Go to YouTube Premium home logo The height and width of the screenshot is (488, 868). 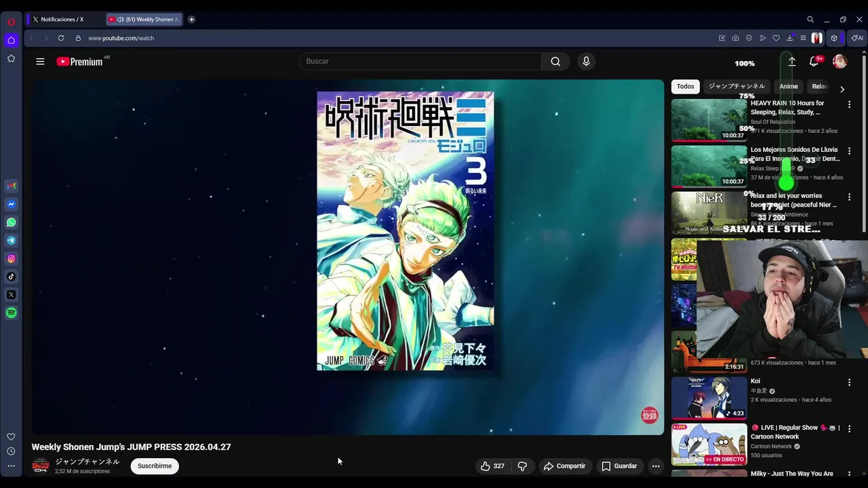[79, 62]
